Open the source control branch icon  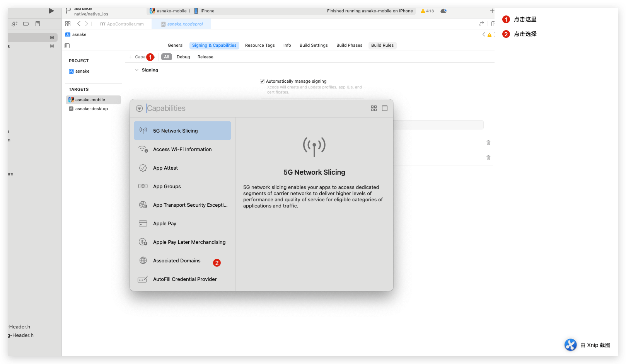[x=68, y=11]
